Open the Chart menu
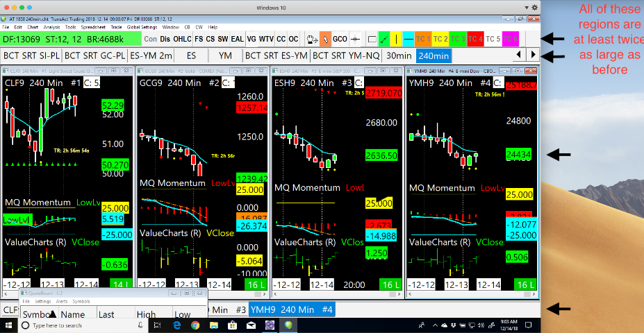Screen dimensions: 644x333 tap(33, 27)
